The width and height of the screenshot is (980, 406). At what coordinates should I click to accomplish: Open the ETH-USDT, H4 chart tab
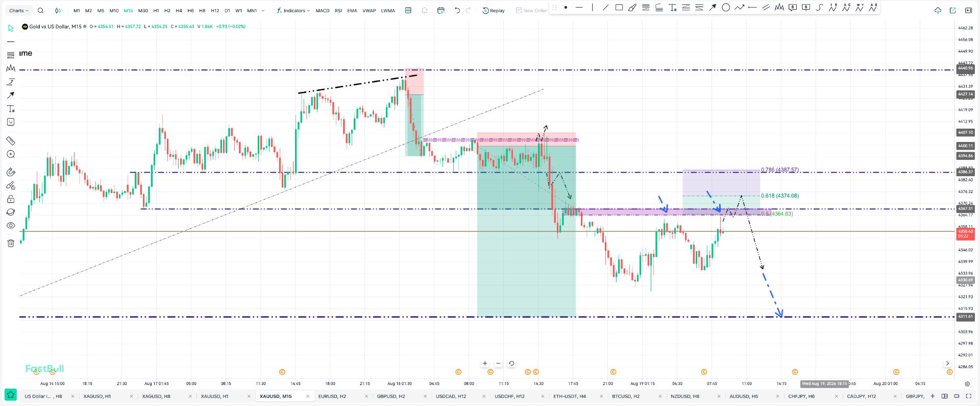click(570, 396)
